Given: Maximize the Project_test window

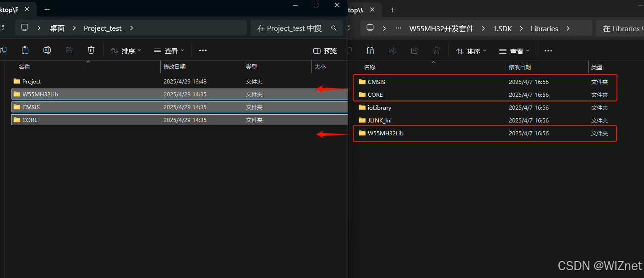Looking at the screenshot, I should point(316,5).
